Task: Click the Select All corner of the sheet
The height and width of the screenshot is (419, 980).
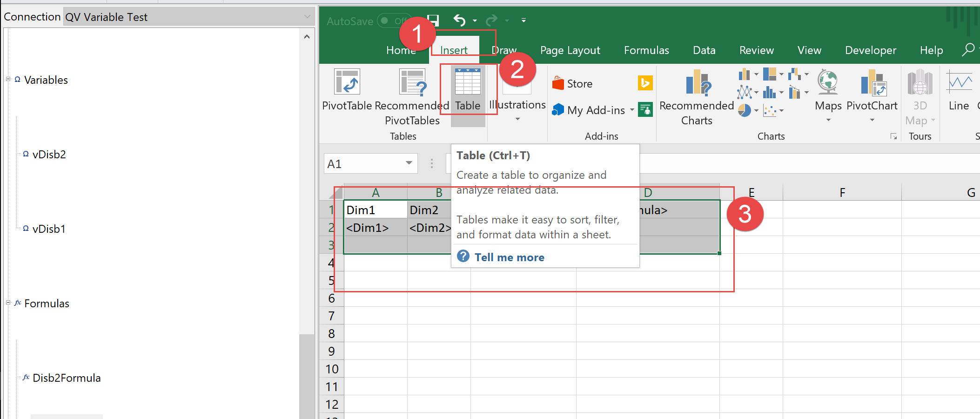Action: [x=336, y=192]
